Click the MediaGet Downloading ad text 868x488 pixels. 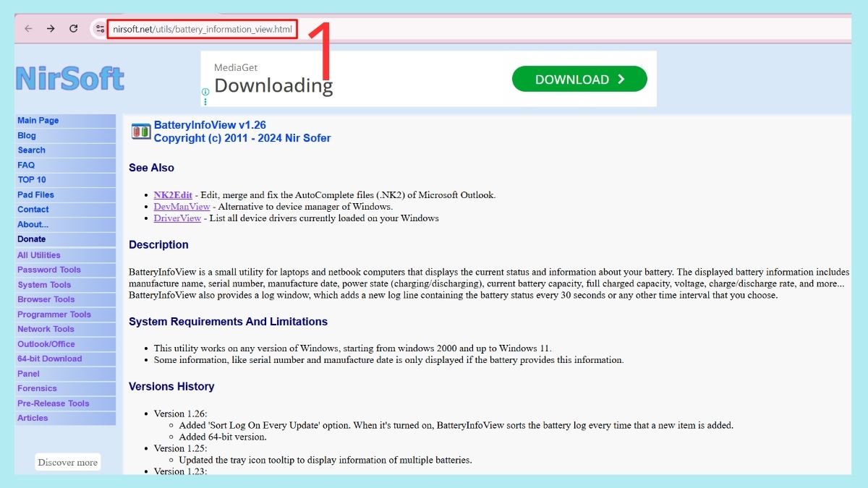pyautogui.click(x=273, y=80)
